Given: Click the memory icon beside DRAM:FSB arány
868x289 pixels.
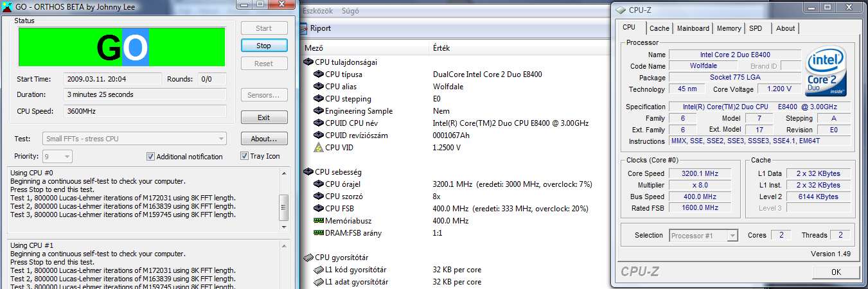Looking at the screenshot, I should (x=319, y=233).
